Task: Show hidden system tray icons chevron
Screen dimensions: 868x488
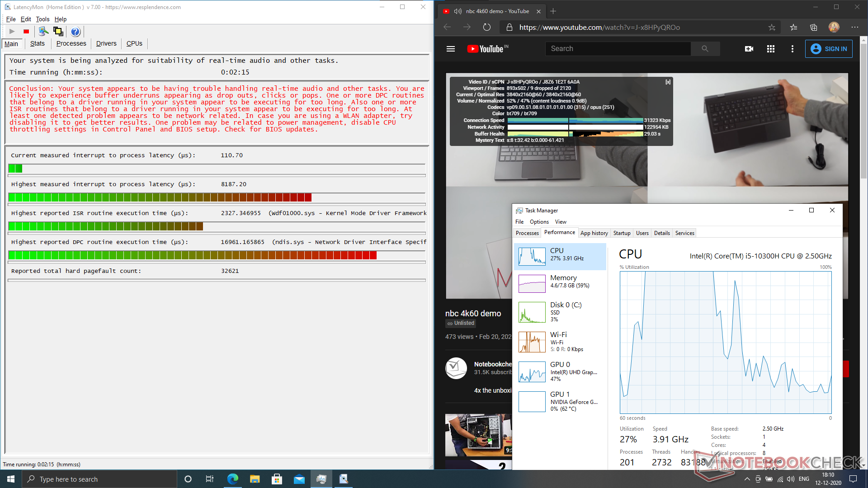Action: 747,479
